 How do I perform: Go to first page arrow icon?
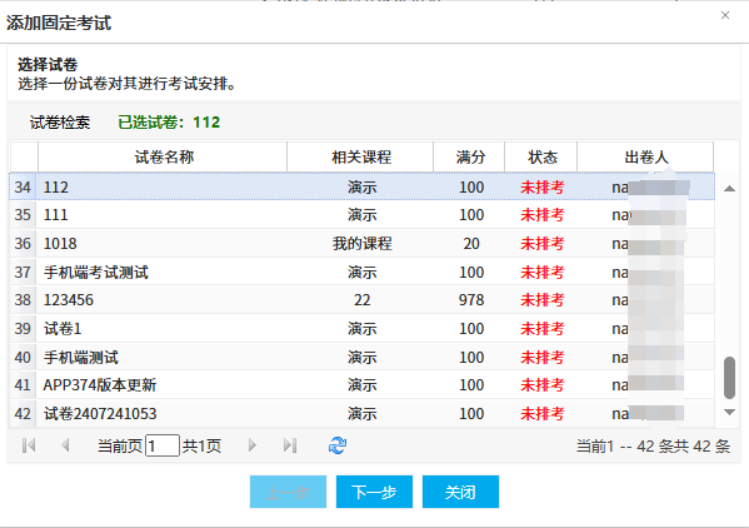tap(29, 446)
